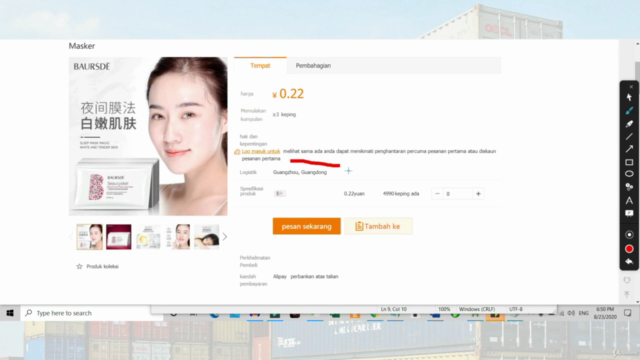Click the main BAURSDE product image
Screen dimensions: 640x360
148,136
